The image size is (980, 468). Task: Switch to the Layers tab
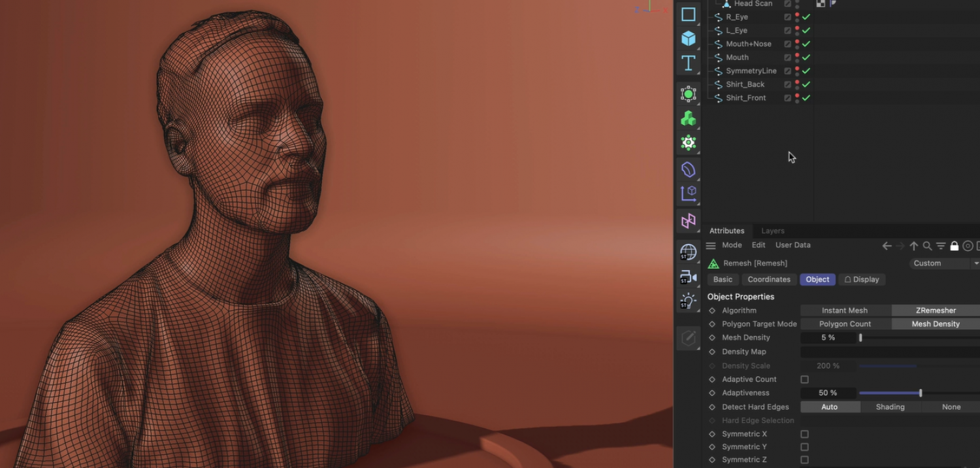pyautogui.click(x=772, y=231)
